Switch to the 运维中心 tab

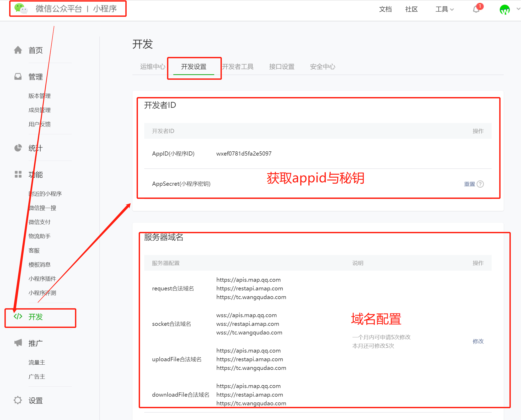click(153, 67)
